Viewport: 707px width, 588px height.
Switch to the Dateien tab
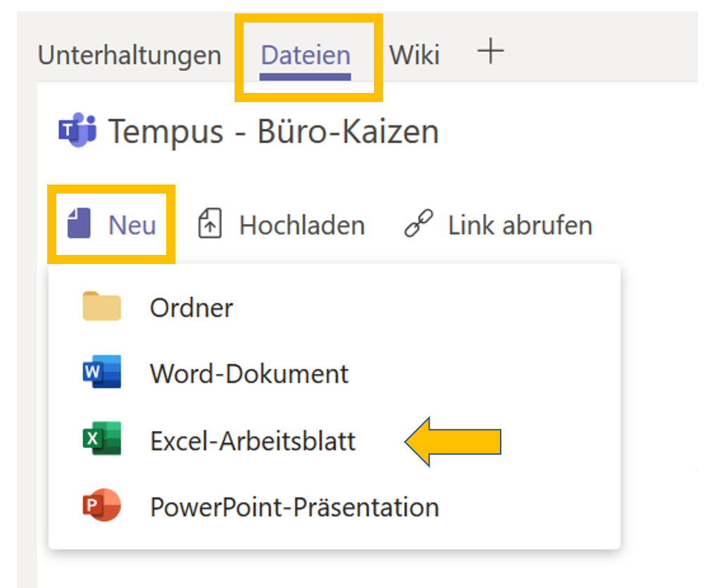(306, 56)
